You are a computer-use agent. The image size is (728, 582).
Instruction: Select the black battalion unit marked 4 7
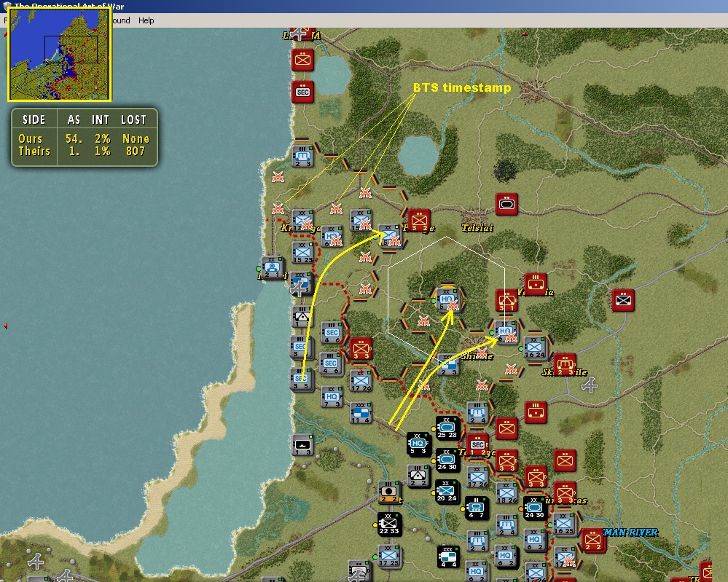point(477,508)
